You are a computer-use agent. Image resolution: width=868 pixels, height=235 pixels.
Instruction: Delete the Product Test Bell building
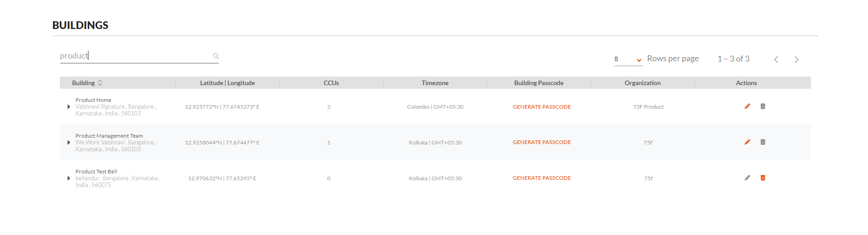pyautogui.click(x=763, y=178)
